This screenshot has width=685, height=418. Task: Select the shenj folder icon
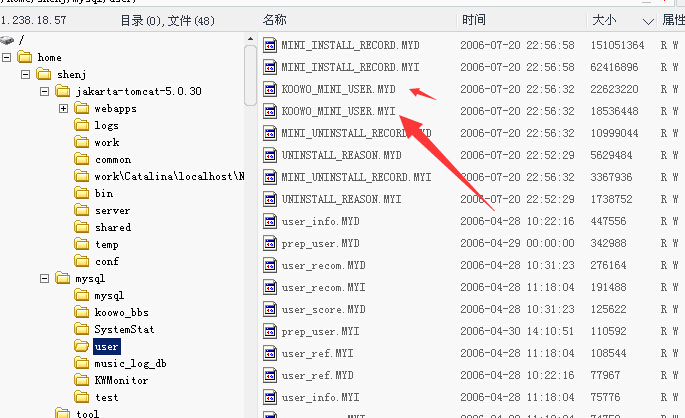pos(44,74)
